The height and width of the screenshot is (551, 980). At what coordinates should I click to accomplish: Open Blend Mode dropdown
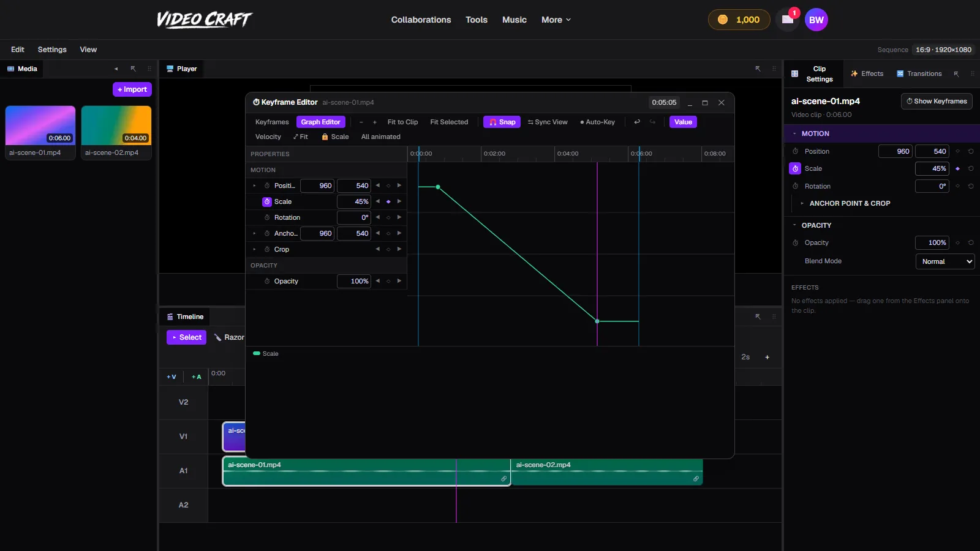(945, 261)
